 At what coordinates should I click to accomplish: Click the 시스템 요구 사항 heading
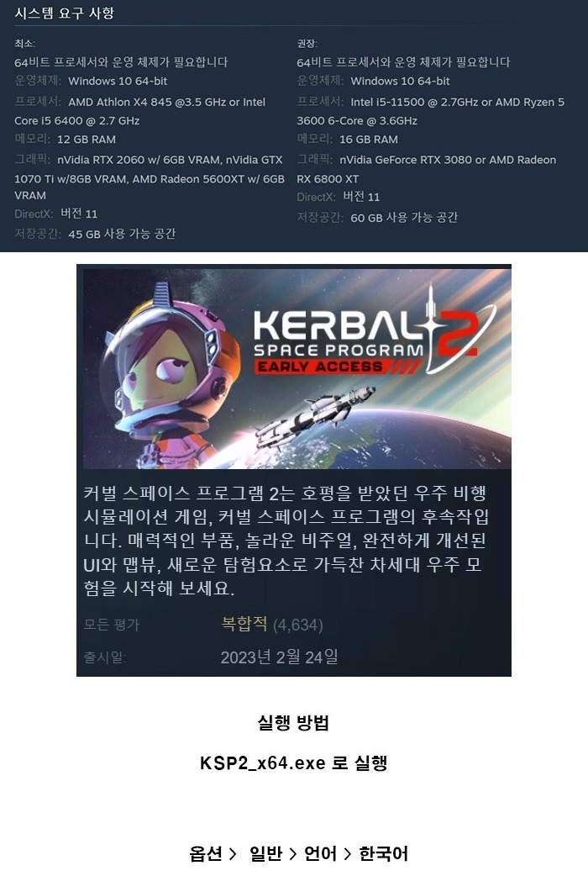coord(64,13)
